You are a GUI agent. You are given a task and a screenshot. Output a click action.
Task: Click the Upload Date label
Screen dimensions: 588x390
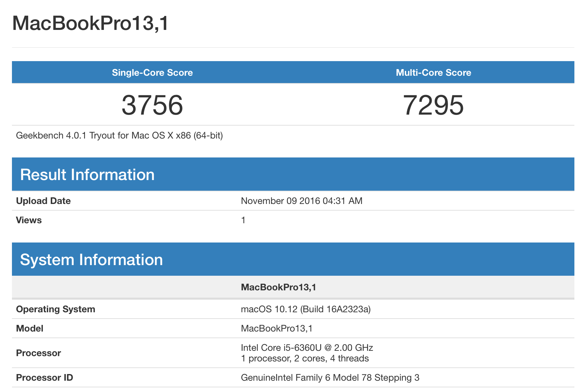click(43, 201)
